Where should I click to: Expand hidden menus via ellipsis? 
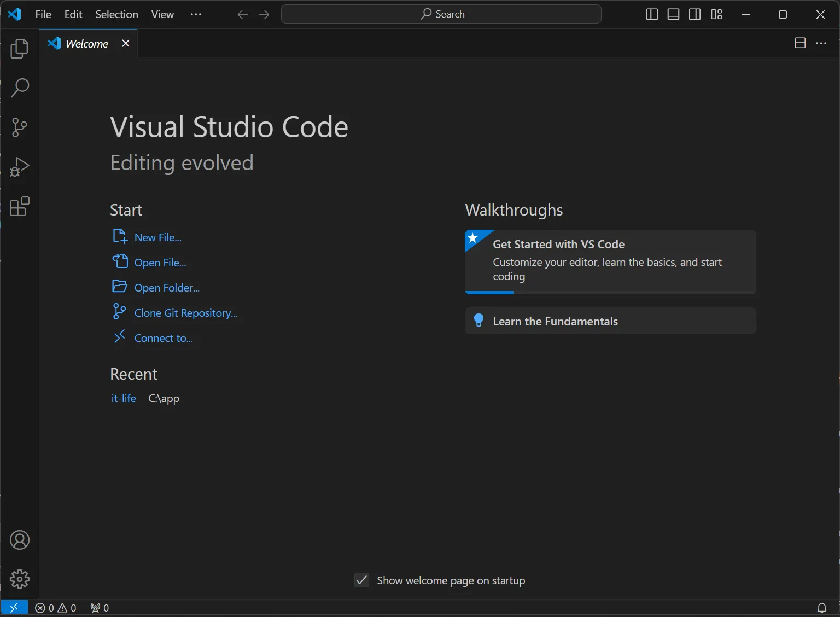[x=196, y=14]
